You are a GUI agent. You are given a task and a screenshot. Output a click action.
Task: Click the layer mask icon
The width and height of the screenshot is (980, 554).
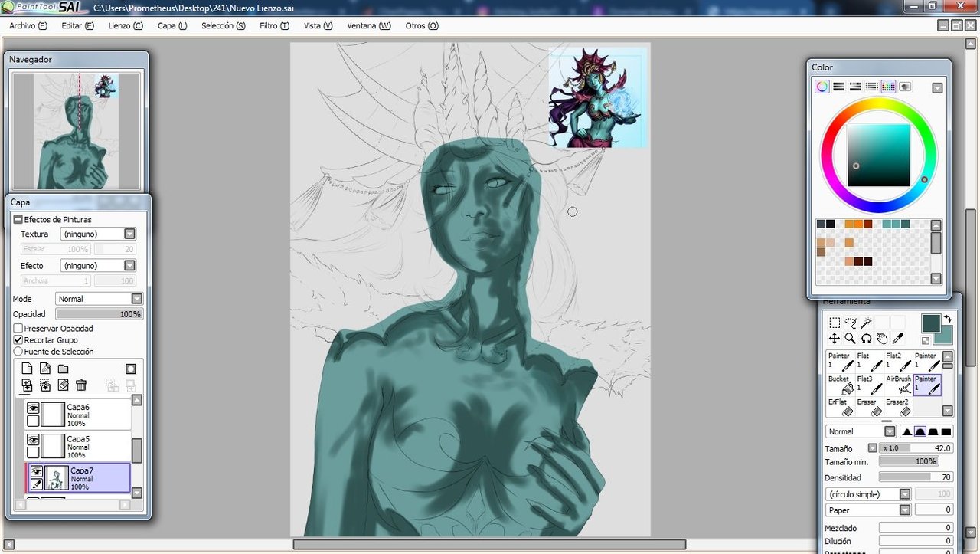131,369
